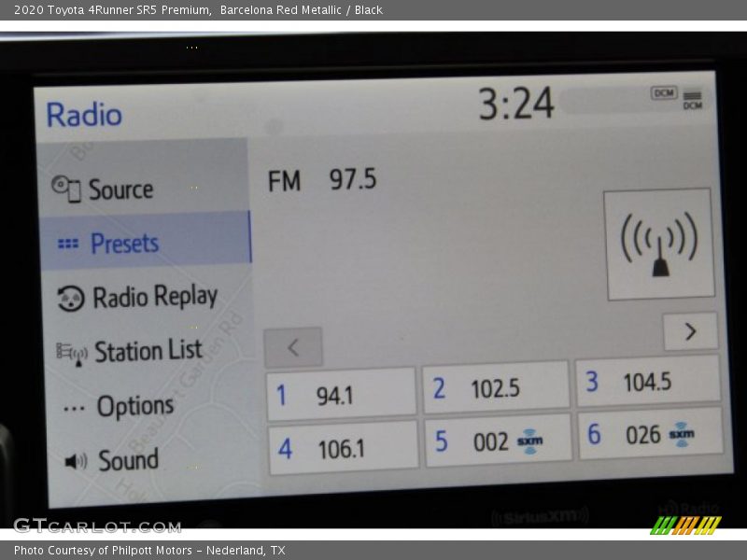Viewport: 747px width, 560px height.
Task: Tap the Source media icon
Action: tap(66, 188)
